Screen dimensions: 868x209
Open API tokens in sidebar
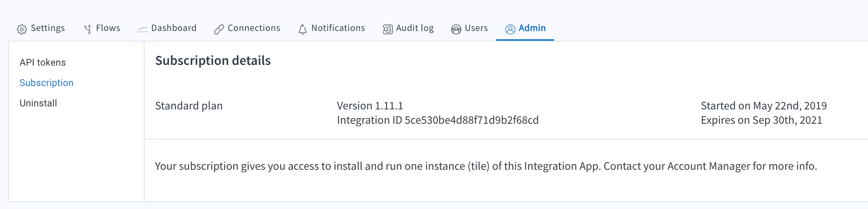point(43,62)
